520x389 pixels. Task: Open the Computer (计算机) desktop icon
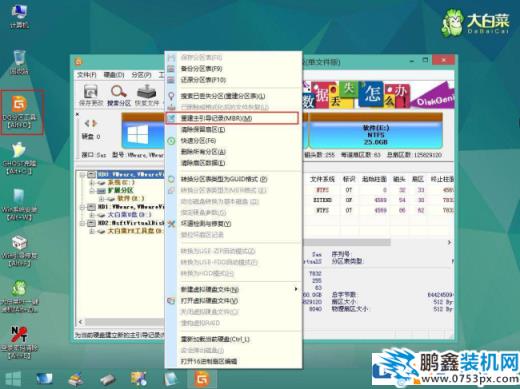[x=19, y=16]
